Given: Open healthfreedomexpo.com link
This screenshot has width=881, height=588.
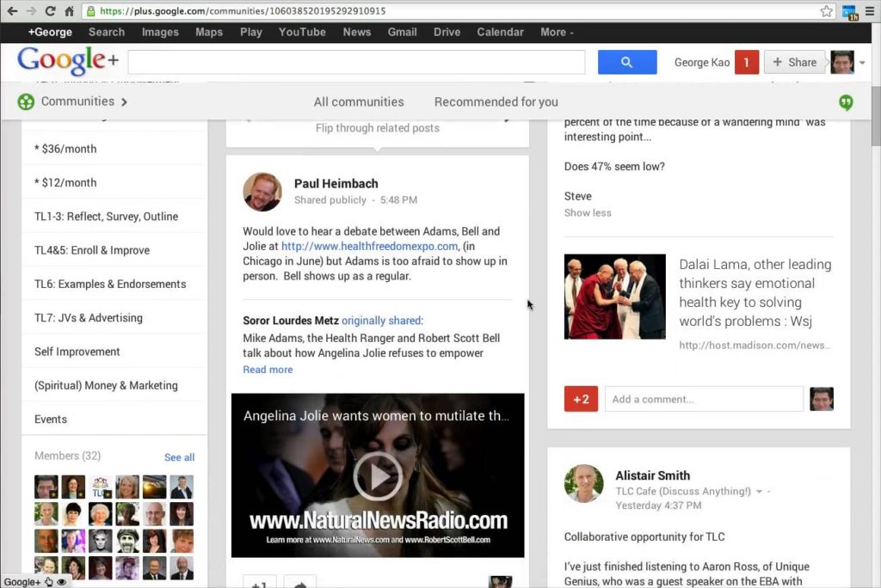Looking at the screenshot, I should point(369,246).
